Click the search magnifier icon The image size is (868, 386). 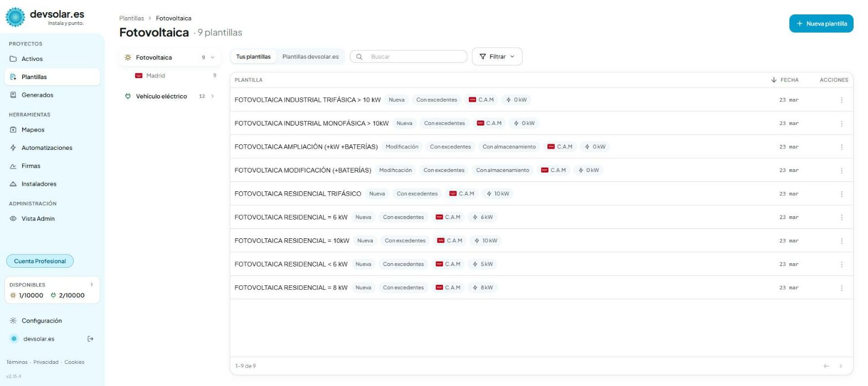click(359, 56)
